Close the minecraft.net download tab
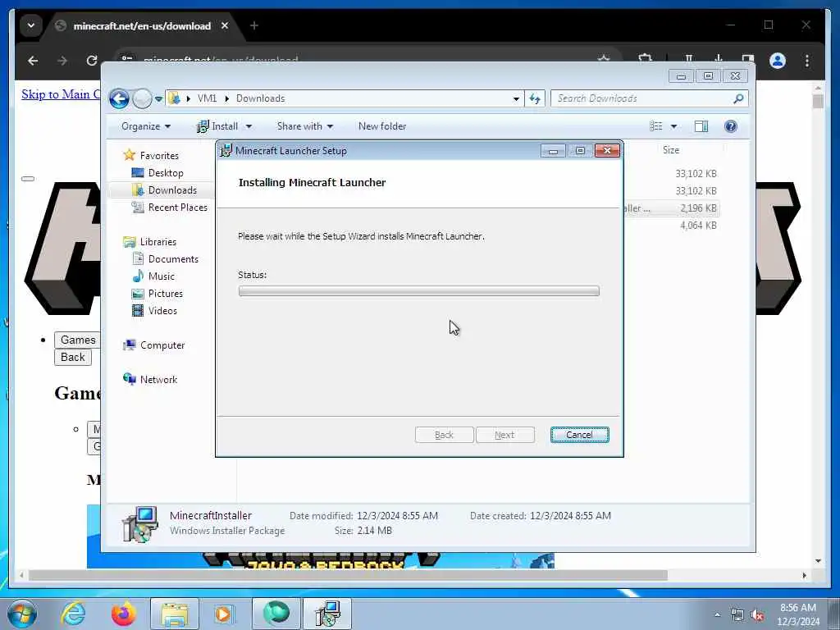The image size is (840, 630). coord(225,25)
